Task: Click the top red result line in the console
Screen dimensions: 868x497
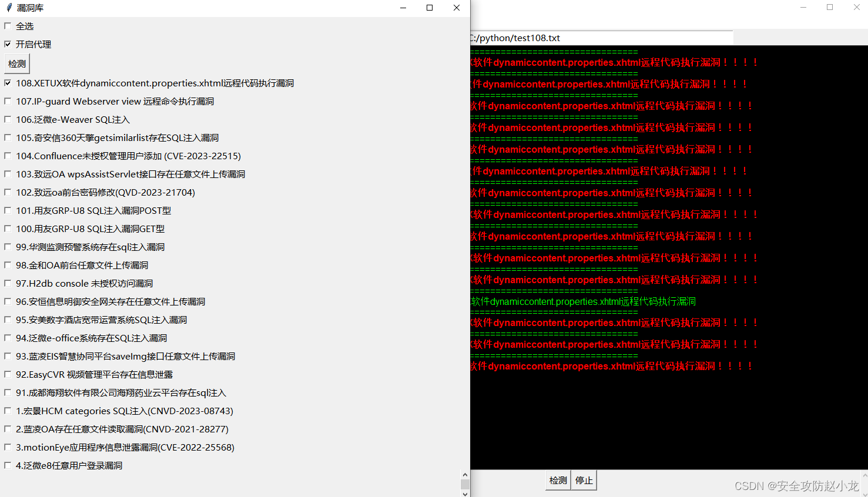Action: point(615,62)
